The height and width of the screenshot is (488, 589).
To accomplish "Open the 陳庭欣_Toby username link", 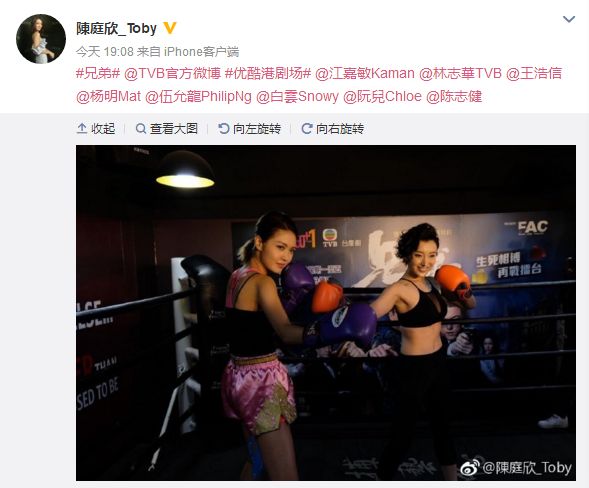I will click(x=116, y=29).
